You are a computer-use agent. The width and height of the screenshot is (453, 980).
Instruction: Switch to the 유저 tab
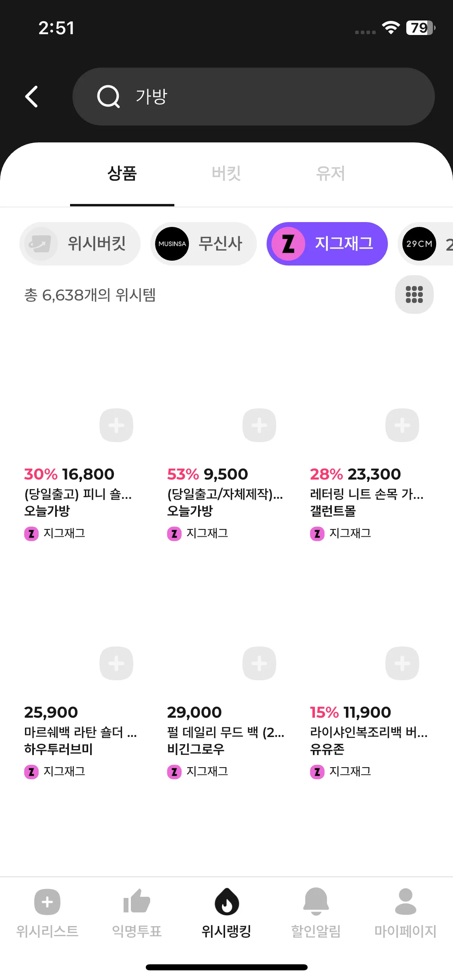tap(330, 174)
